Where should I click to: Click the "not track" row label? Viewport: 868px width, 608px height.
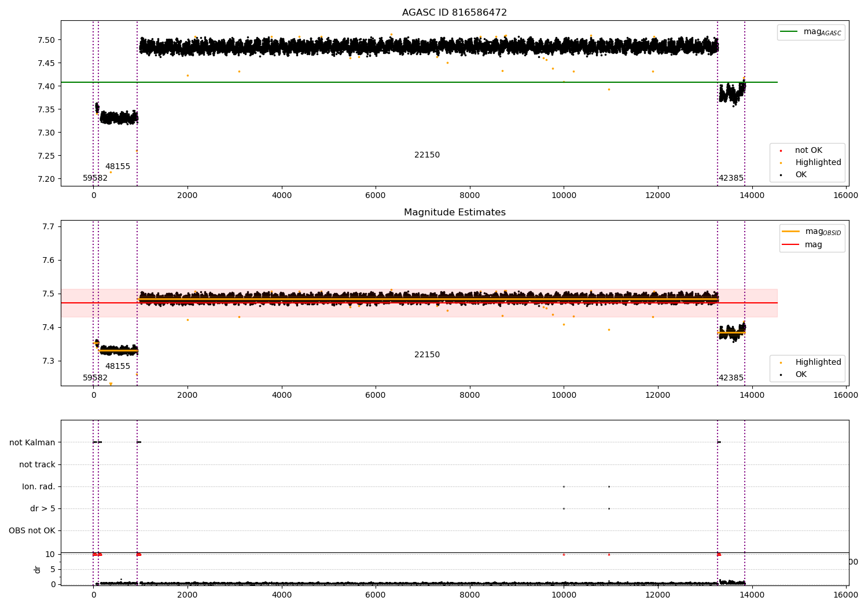(x=37, y=464)
